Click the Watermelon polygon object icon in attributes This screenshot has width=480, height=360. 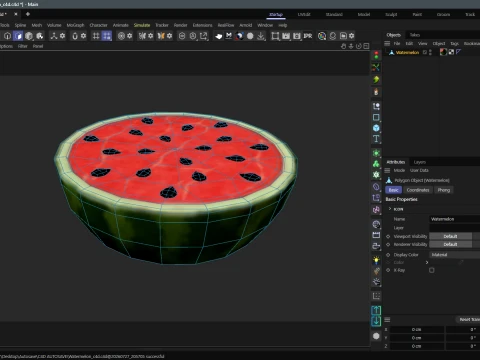[x=389, y=180]
